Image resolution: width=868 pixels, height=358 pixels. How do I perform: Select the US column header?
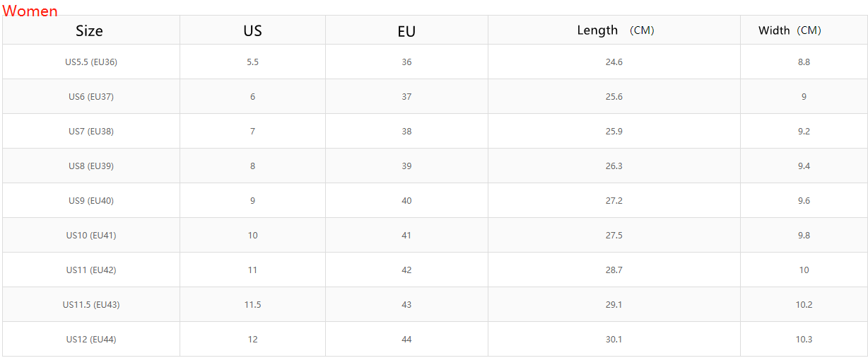[x=252, y=30]
